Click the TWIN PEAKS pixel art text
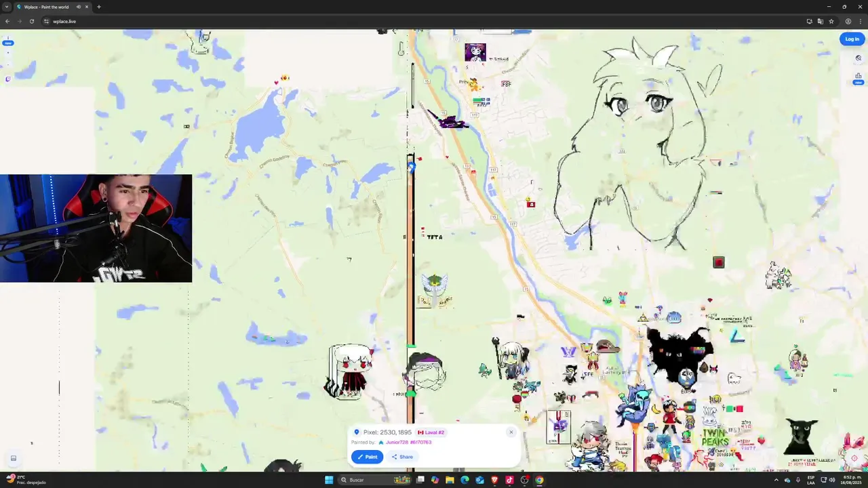Viewport: 868px width, 488px height. tap(715, 437)
